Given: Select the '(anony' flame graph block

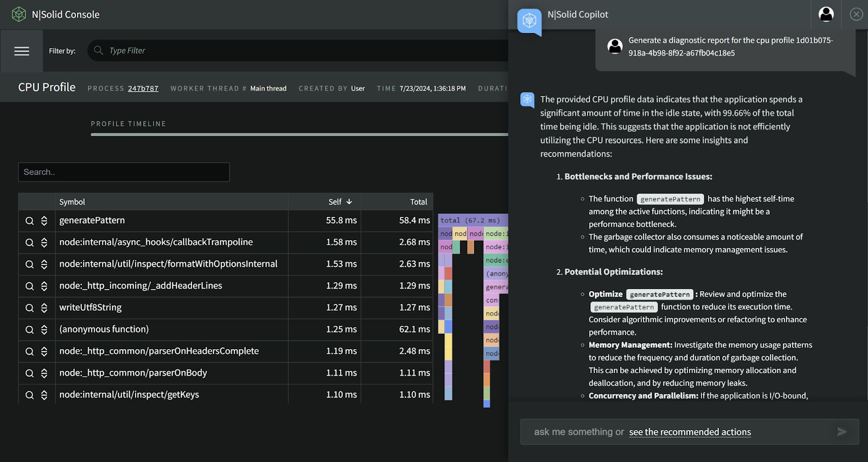Looking at the screenshot, I should pyautogui.click(x=496, y=273).
